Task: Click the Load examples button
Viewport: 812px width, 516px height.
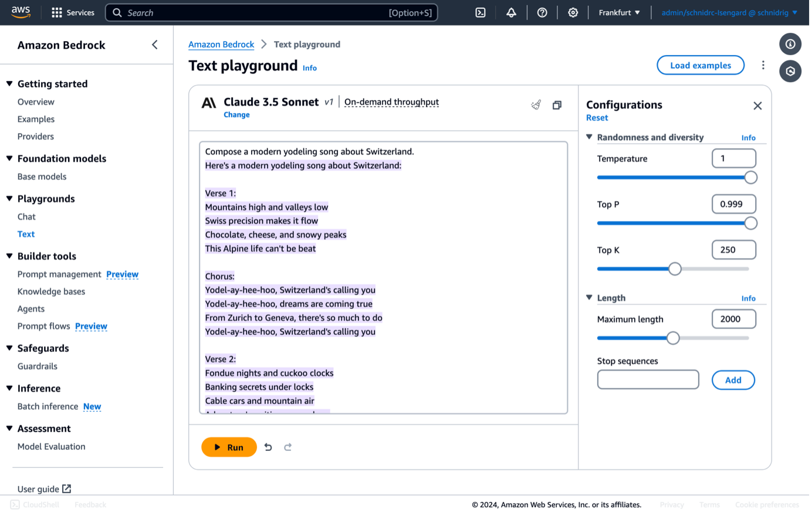Action: tap(700, 65)
